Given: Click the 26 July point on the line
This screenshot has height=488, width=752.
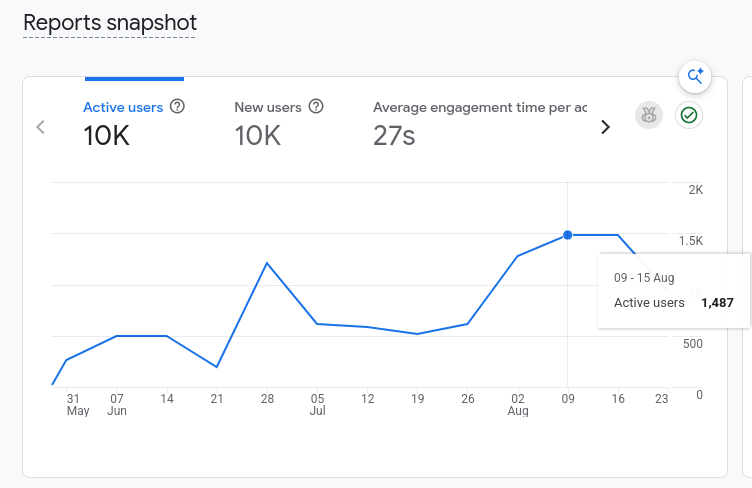Looking at the screenshot, I should click(x=468, y=324).
